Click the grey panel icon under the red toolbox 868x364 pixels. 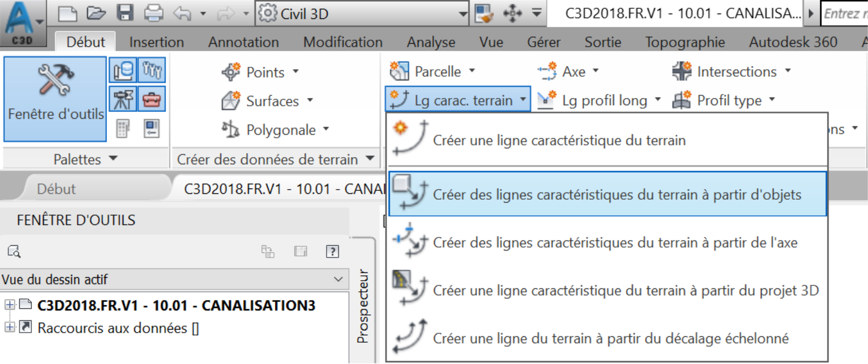[152, 128]
